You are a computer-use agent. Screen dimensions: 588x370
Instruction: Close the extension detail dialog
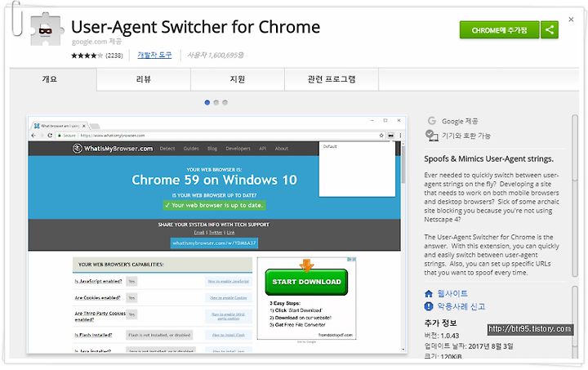(571, 20)
